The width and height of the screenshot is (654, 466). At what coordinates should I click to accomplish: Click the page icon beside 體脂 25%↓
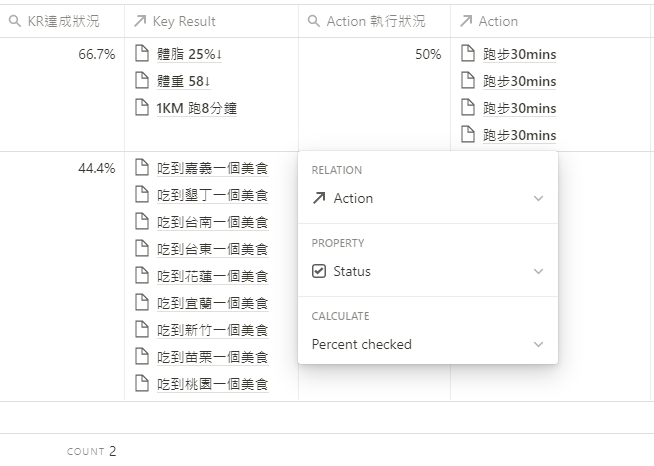pos(142,54)
